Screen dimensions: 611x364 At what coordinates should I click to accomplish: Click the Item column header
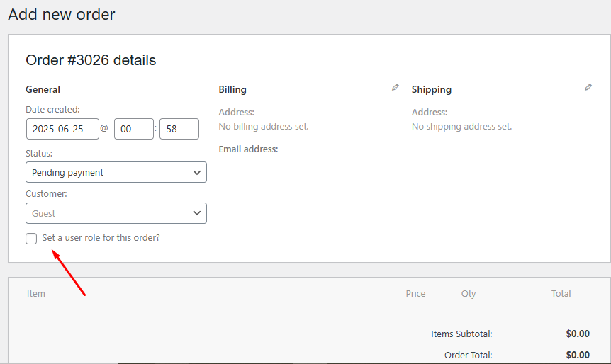point(36,293)
